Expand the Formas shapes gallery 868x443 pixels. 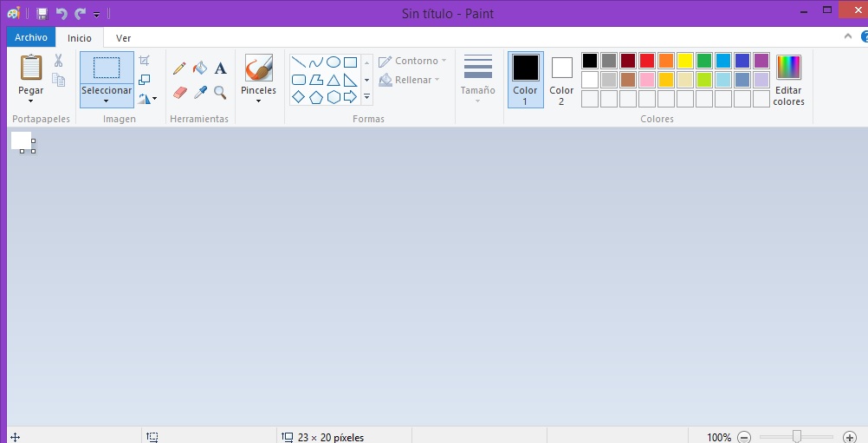tap(366, 97)
